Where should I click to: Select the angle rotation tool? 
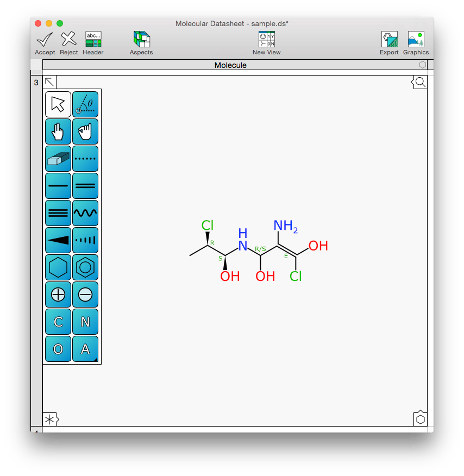pyautogui.click(x=85, y=104)
